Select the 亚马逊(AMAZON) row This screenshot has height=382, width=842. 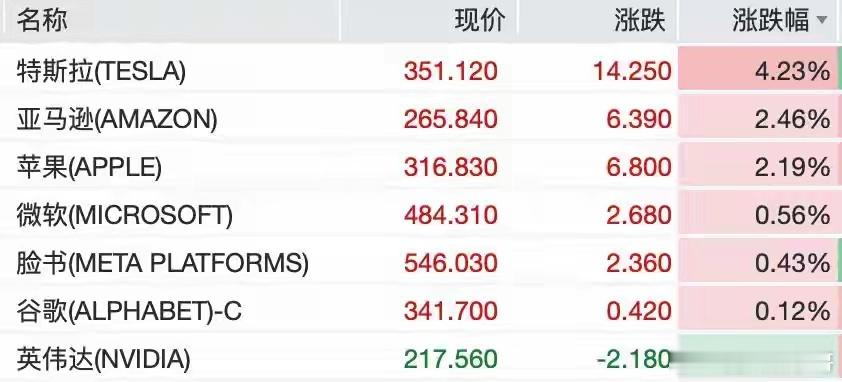421,119
